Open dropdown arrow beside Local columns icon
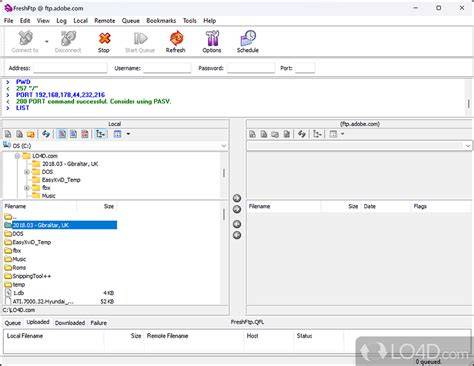Viewport: 474px width, 366px height. 128,134
